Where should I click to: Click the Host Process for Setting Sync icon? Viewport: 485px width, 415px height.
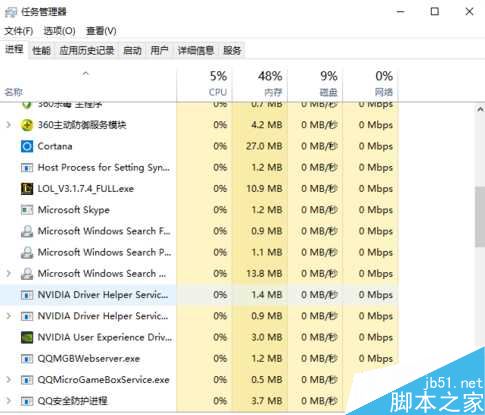27,168
